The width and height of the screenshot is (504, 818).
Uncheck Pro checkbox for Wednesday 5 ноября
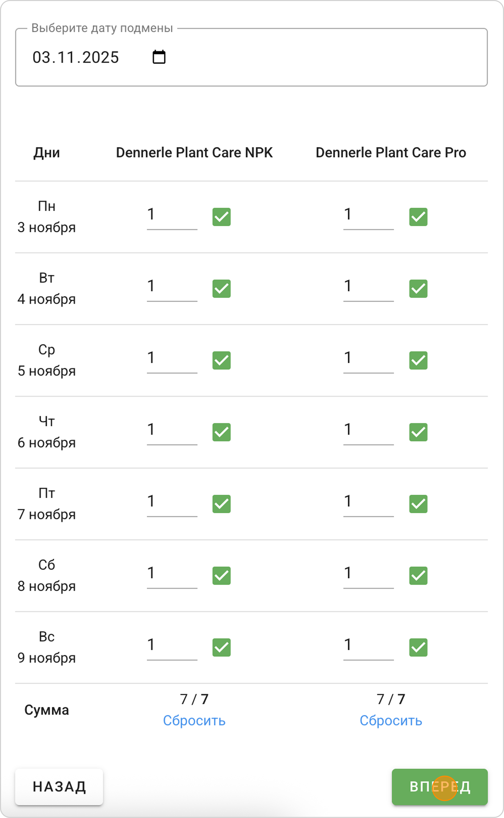418,360
